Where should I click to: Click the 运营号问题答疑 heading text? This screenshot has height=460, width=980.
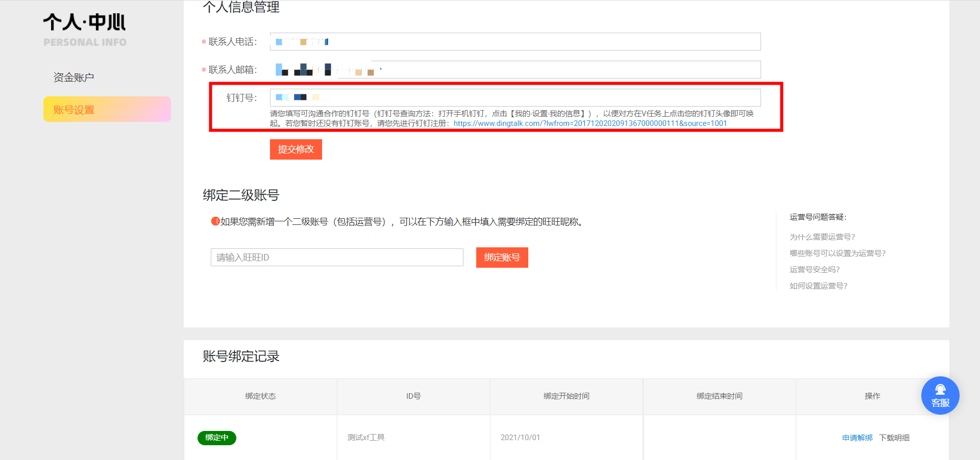coord(818,217)
